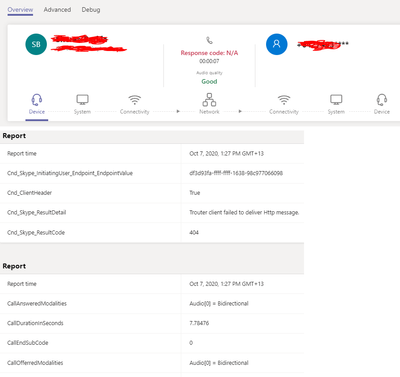This screenshot has height=377, width=400.
Task: Click the Cnd_Skype_ResultDetail row label
Action: 37,212
